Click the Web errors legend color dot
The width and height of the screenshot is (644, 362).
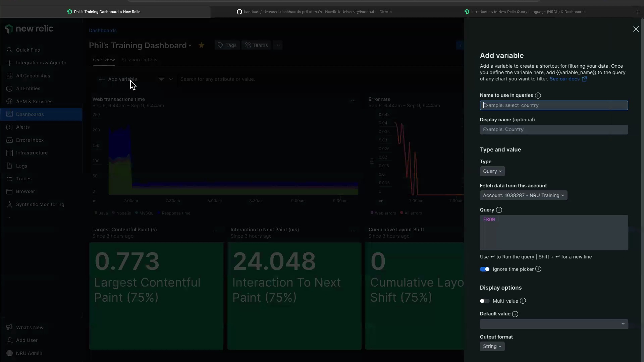[x=372, y=213]
